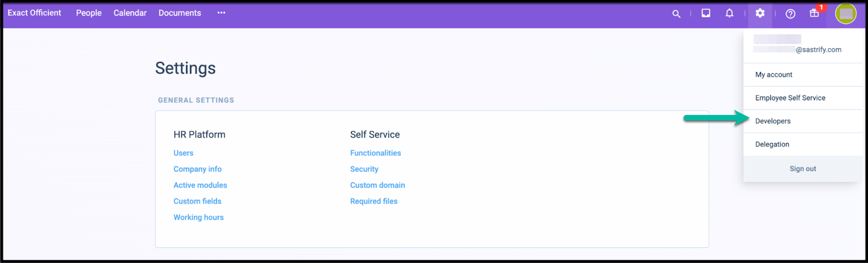Open the search magnifier icon
This screenshot has height=263, width=868.
point(676,14)
